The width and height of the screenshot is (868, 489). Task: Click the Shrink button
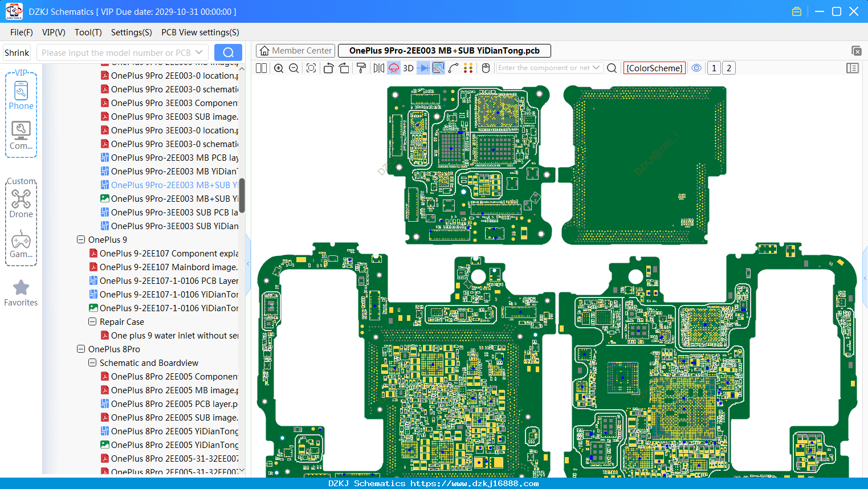[17, 53]
